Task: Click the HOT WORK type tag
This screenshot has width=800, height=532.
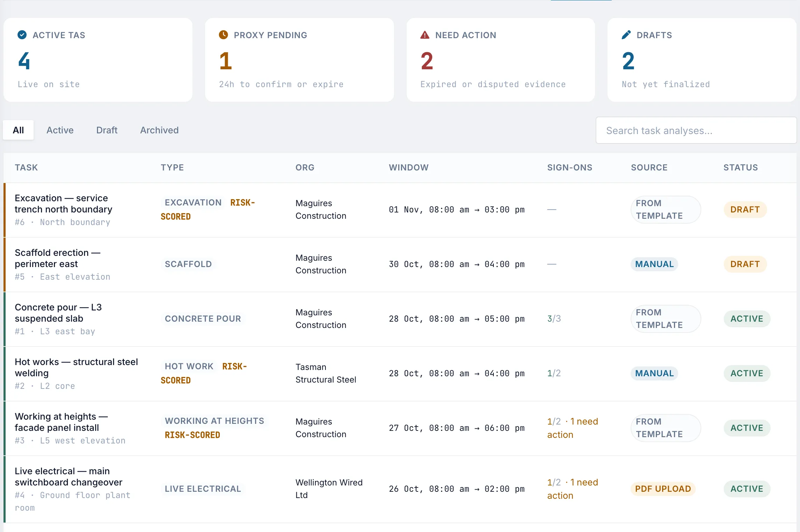Action: click(x=189, y=366)
